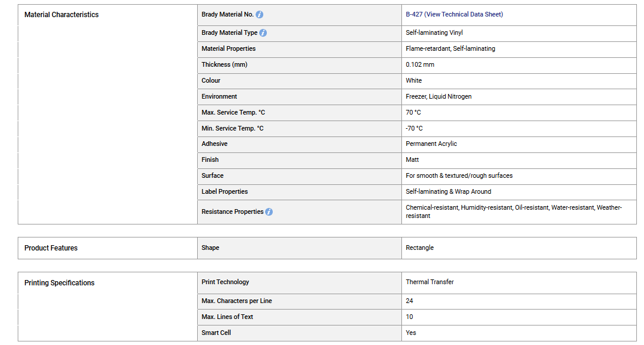
Task: Click the Finish label
Action: point(210,160)
